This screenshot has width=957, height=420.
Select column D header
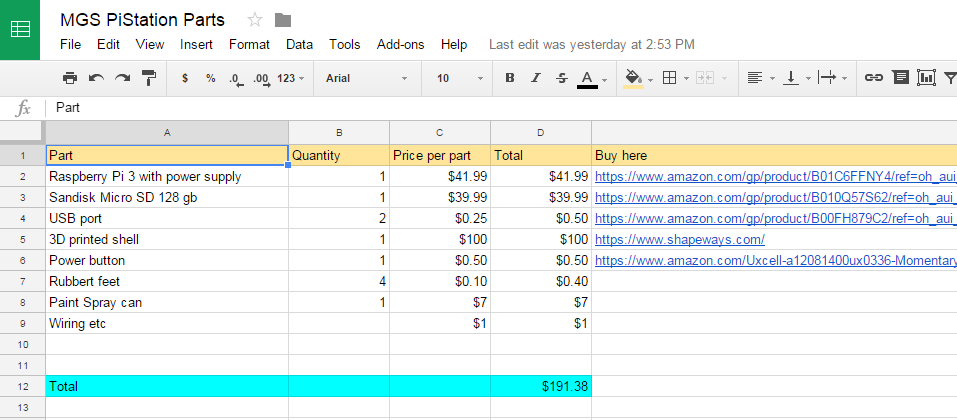(541, 132)
